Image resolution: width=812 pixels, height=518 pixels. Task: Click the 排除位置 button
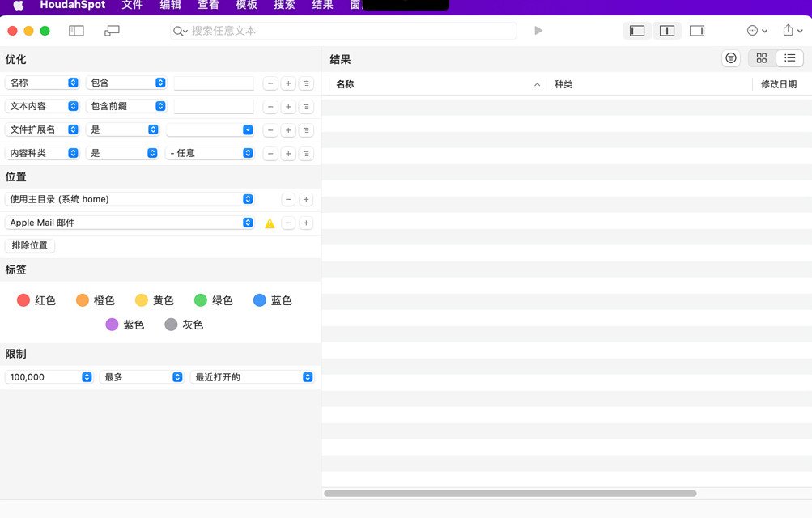click(29, 245)
